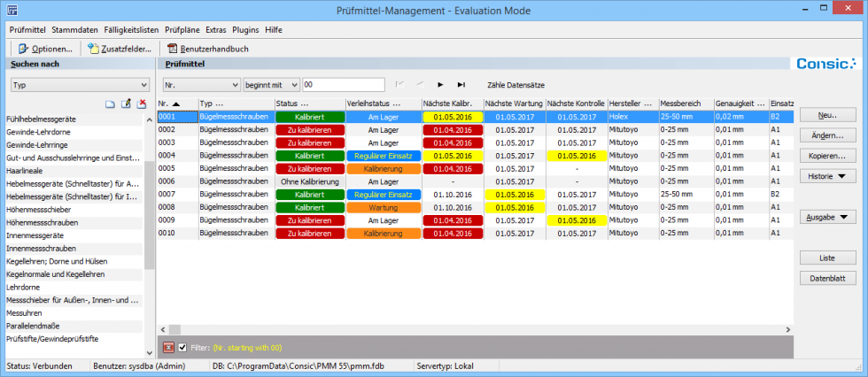Image resolution: width=868 pixels, height=377 pixels.
Task: Click the delete entry red X icon
Action: pos(141,104)
